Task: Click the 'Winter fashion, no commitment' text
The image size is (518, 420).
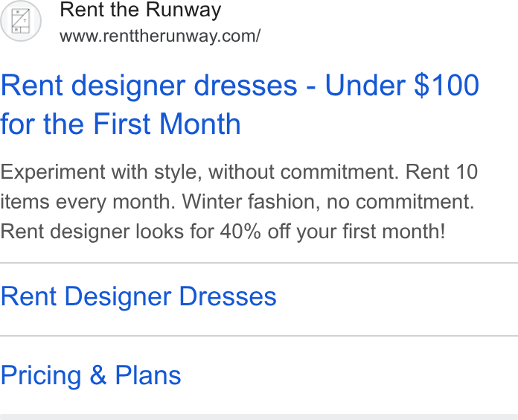Action: tap(328, 201)
